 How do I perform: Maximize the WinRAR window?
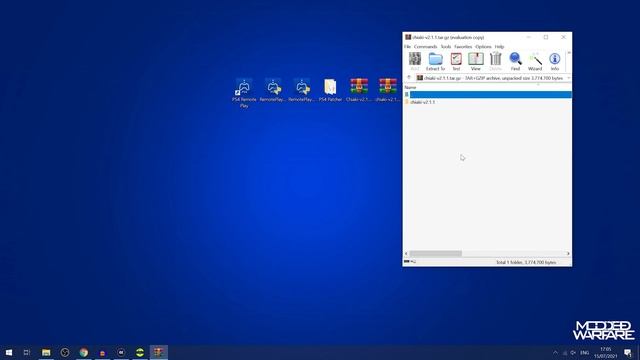546,37
